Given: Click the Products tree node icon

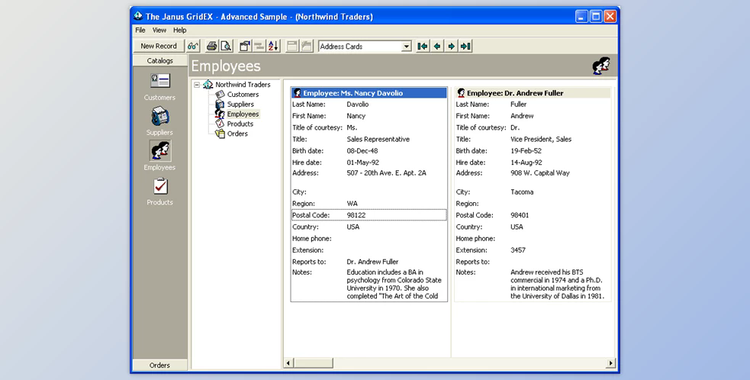Looking at the screenshot, I should click(220, 124).
